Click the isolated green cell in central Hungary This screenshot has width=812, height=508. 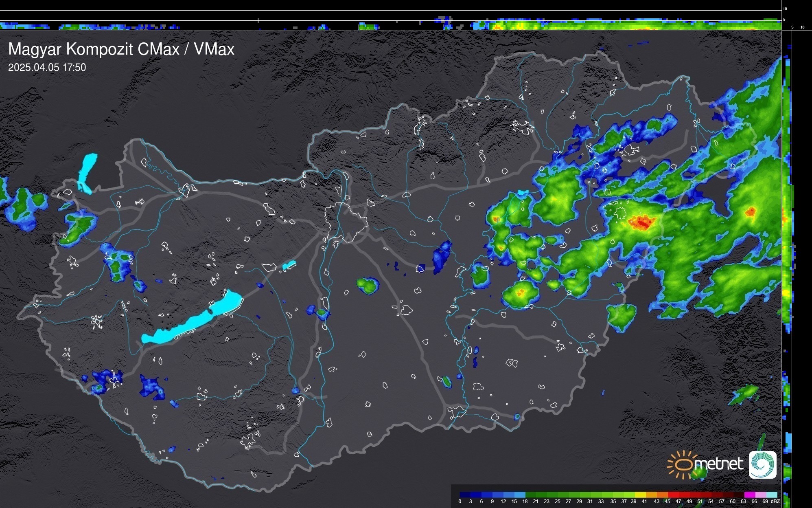point(368,286)
